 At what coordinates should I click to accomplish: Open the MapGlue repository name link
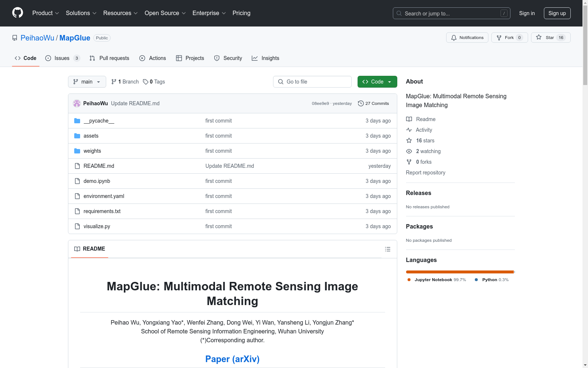pos(75,38)
